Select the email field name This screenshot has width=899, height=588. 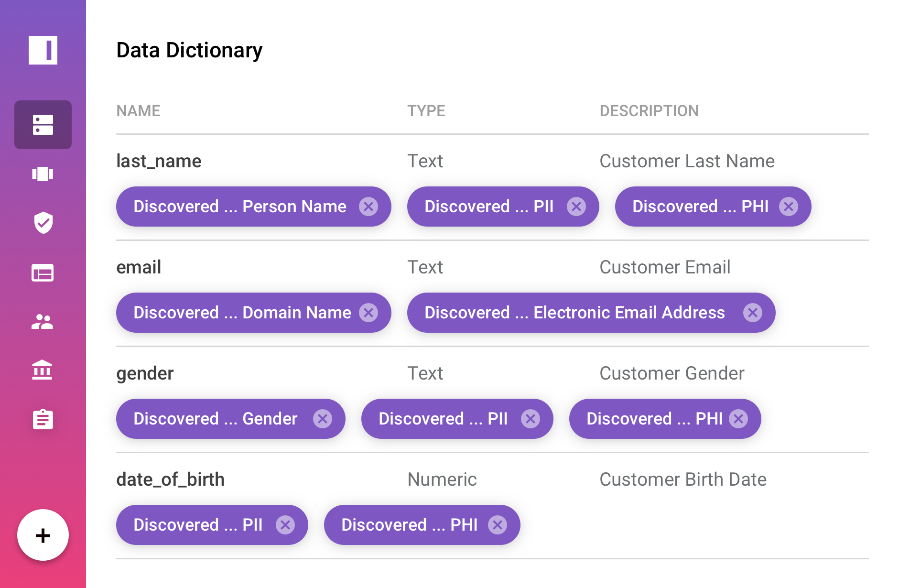[139, 267]
